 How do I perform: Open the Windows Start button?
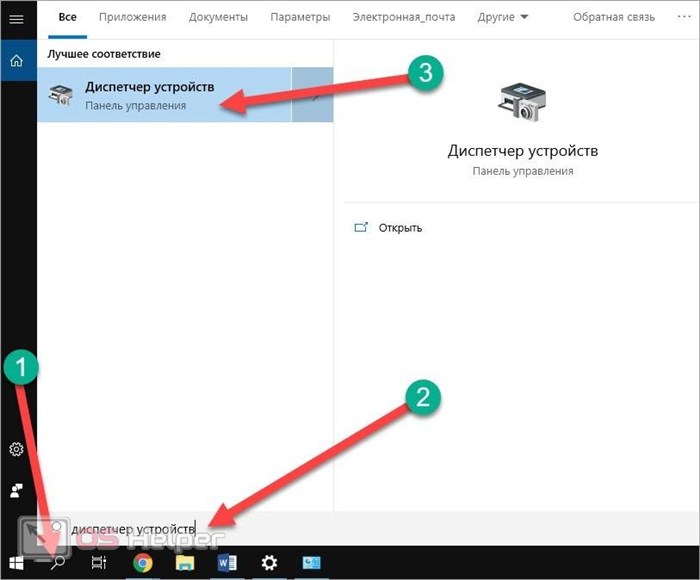click(x=17, y=563)
